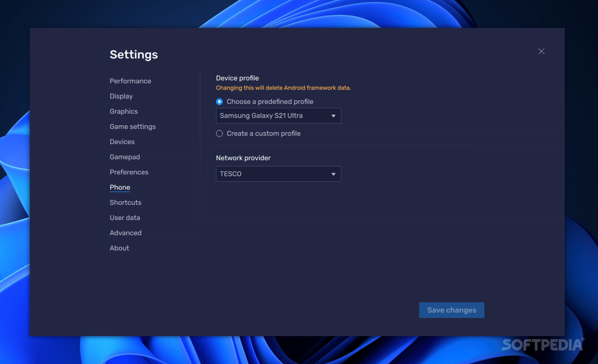
Task: Select Choose a predefined profile radio button
Action: (x=219, y=101)
